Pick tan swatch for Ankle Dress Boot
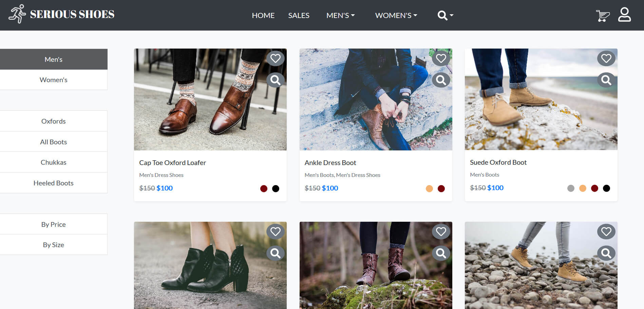 pos(429,188)
